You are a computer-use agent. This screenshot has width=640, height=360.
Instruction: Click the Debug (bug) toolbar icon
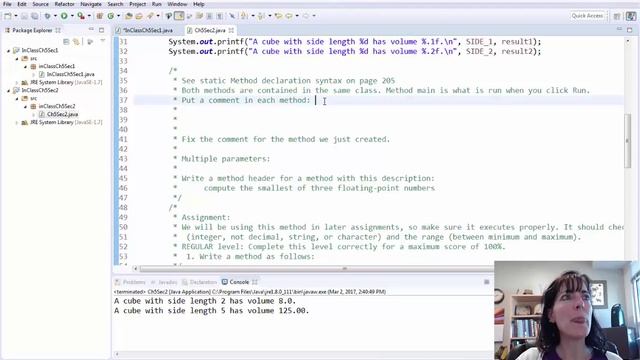[x=48, y=16]
